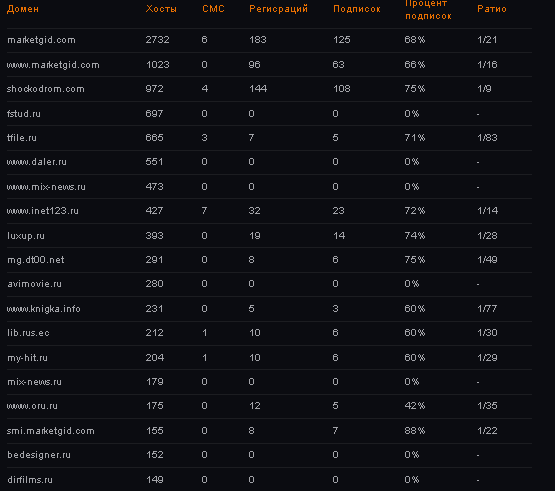Image resolution: width=555 pixels, height=491 pixels.
Task: Click the dirfilms.ru domain entry
Action: click(30, 480)
